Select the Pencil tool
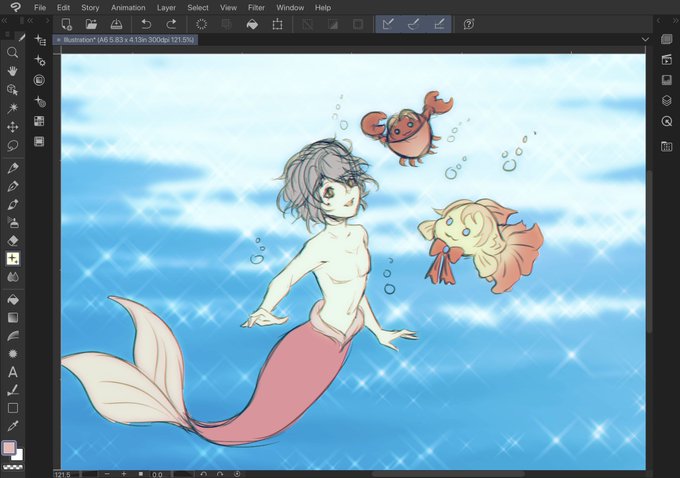Image resolution: width=680 pixels, height=478 pixels. 13,186
